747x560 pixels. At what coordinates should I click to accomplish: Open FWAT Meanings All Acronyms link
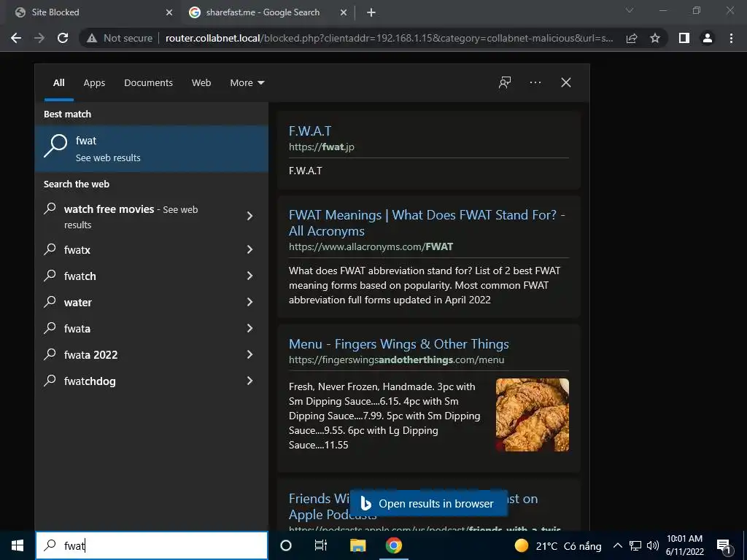tap(427, 222)
